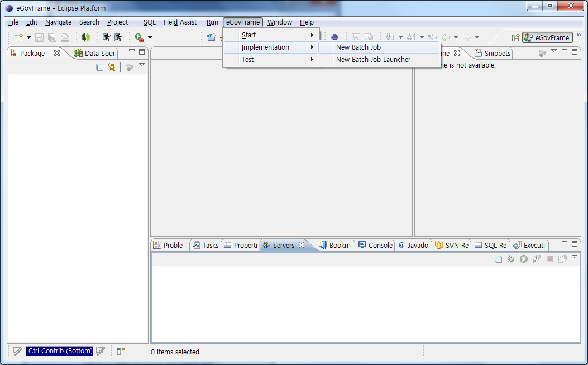The width and height of the screenshot is (588, 365).
Task: Open the External Tools dropdown arrow
Action: coord(150,37)
